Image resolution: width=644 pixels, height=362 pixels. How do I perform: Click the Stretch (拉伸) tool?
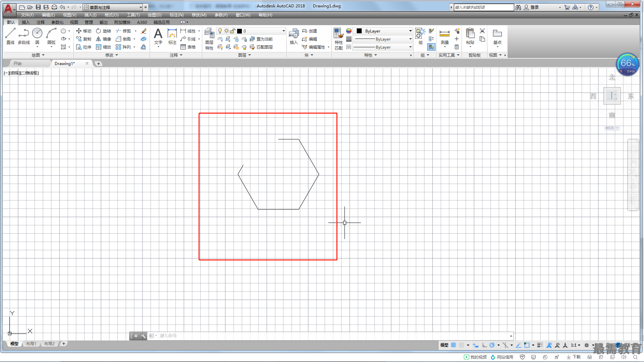click(x=84, y=47)
